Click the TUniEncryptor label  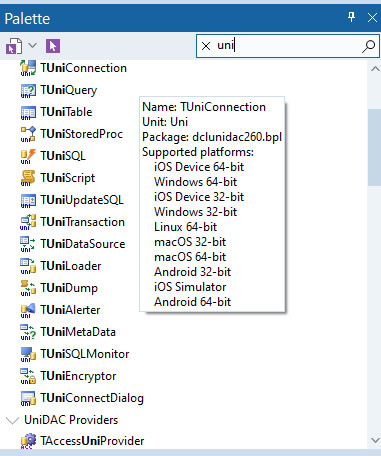pyautogui.click(x=78, y=376)
